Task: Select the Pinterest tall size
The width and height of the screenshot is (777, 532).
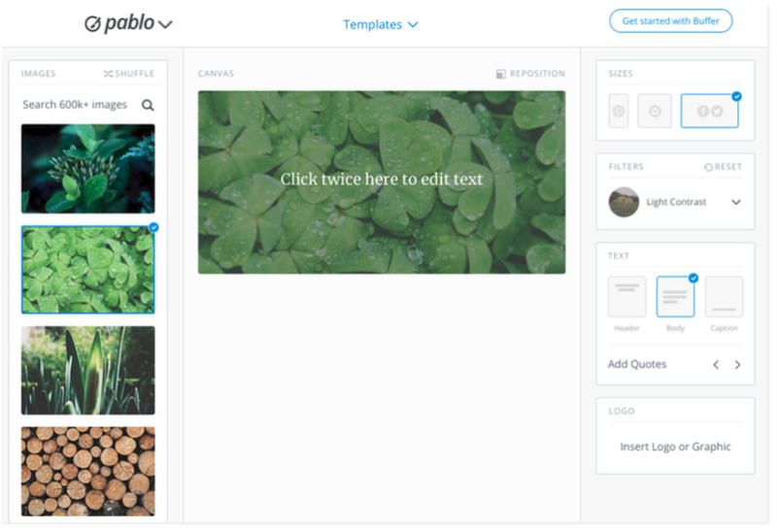Action: coord(619,111)
